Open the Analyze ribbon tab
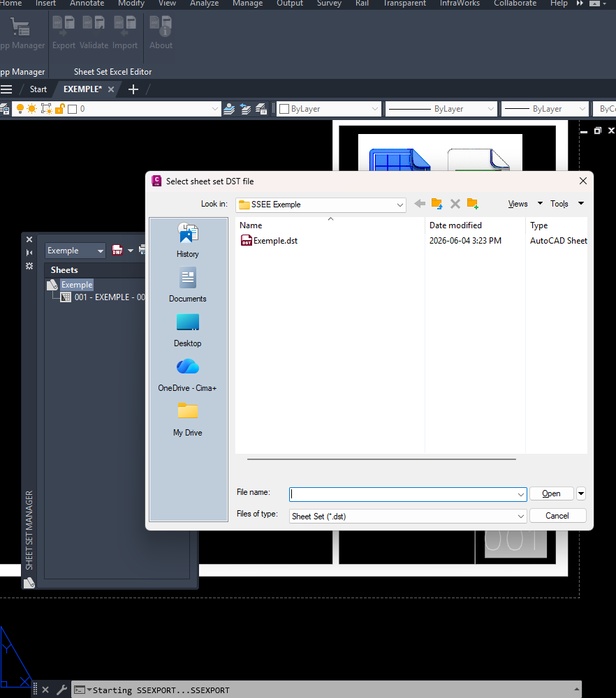 point(204,3)
